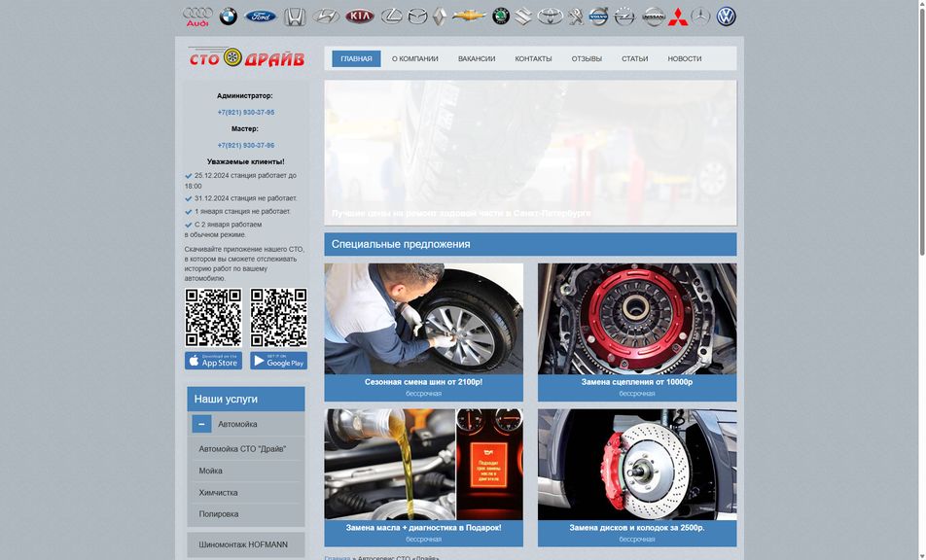
Task: Open Автомойка СТО "Драйв" submenu item
Action: tap(242, 449)
